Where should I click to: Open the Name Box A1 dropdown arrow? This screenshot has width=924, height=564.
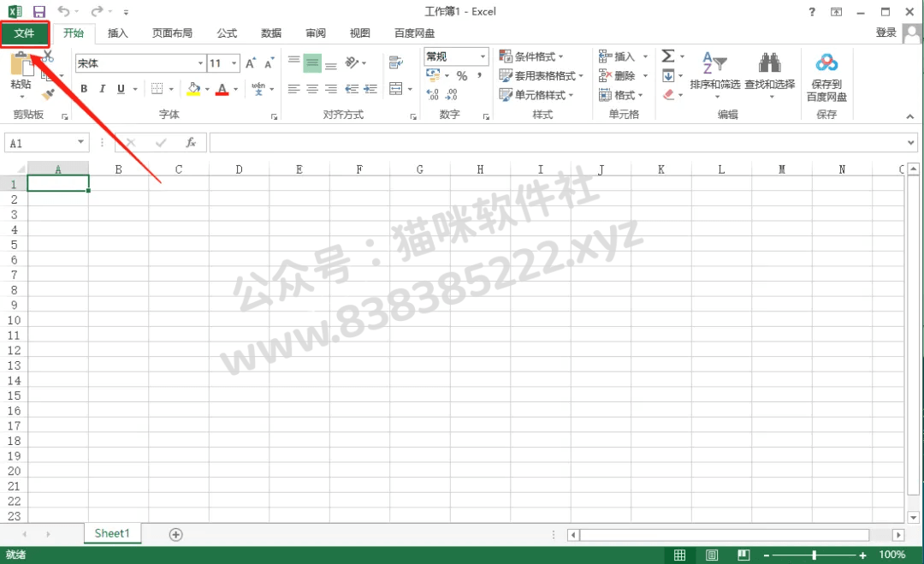point(80,142)
